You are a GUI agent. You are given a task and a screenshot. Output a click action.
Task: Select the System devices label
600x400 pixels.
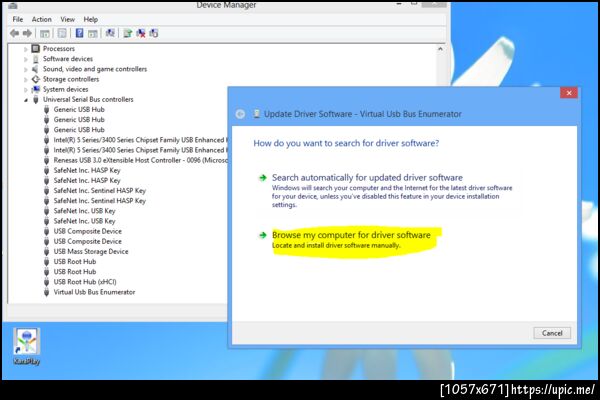tap(65, 89)
